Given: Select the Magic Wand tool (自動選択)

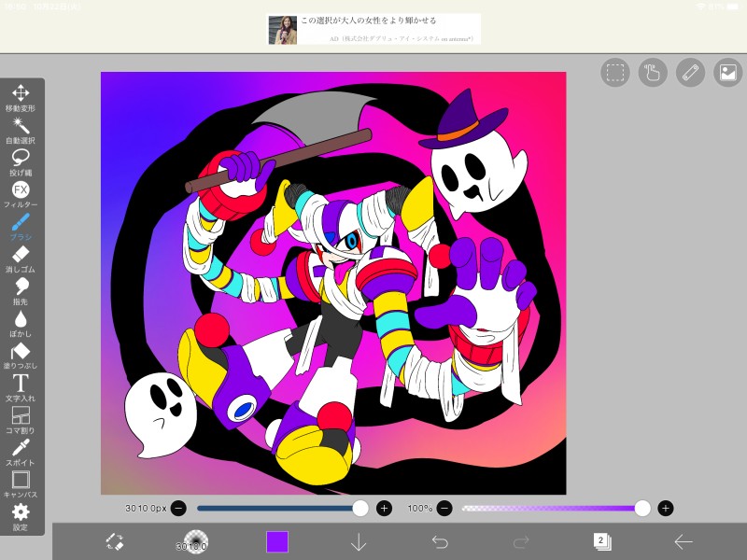Looking at the screenshot, I should pos(21,131).
